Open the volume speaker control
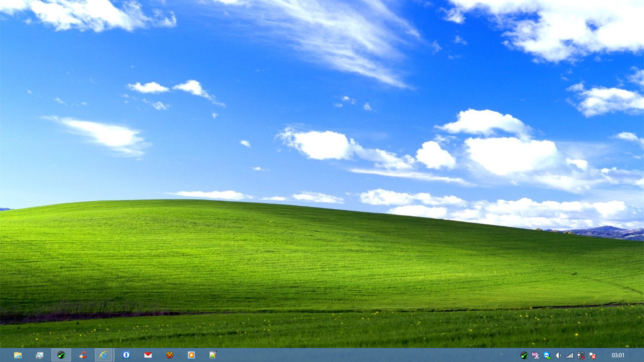The image size is (644, 362). pyautogui.click(x=558, y=355)
